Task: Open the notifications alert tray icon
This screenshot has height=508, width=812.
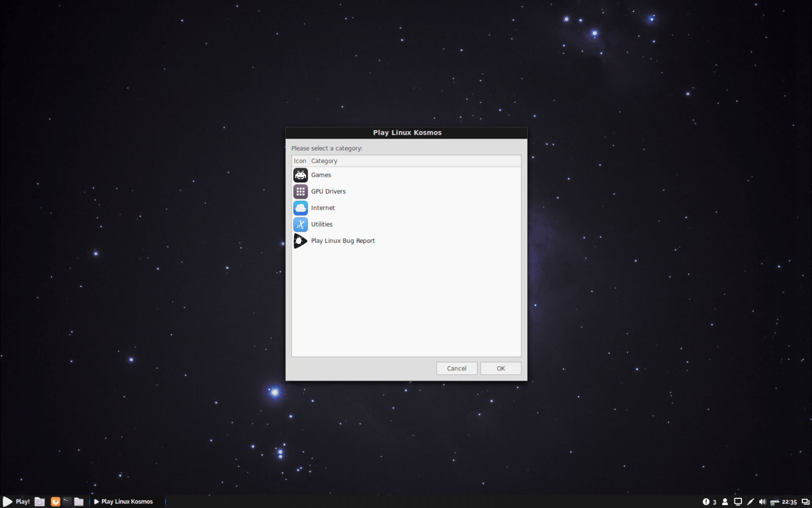Action: coord(706,502)
